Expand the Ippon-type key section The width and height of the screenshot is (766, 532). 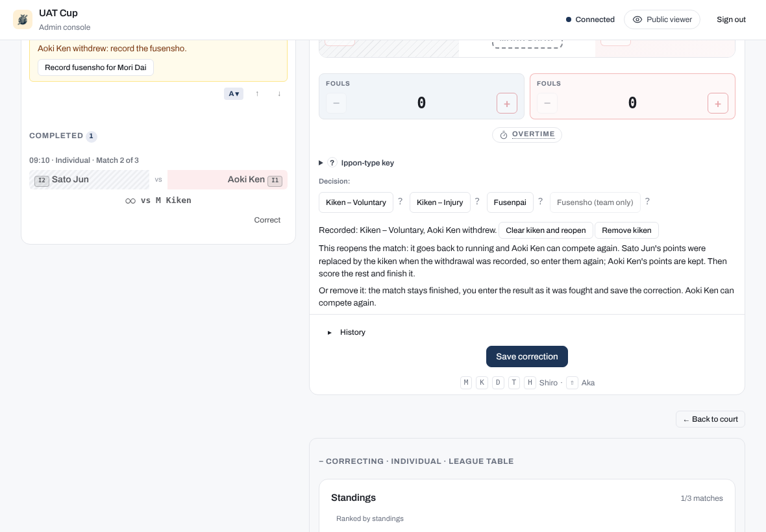[356, 163]
